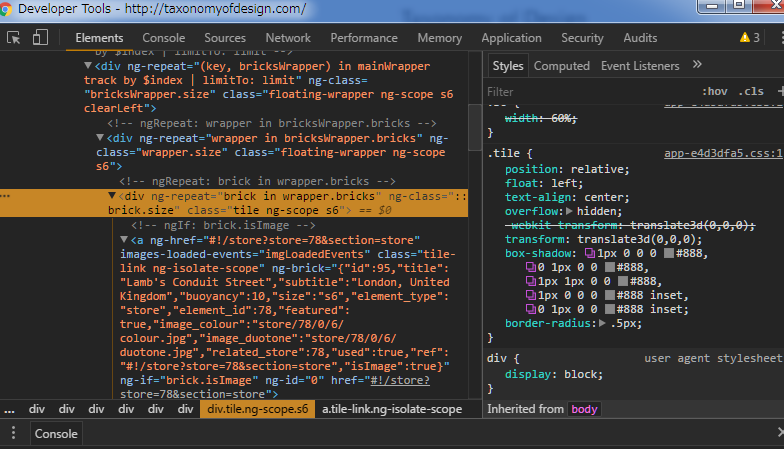Collapse the a ng-href tile-link node

tap(124, 240)
